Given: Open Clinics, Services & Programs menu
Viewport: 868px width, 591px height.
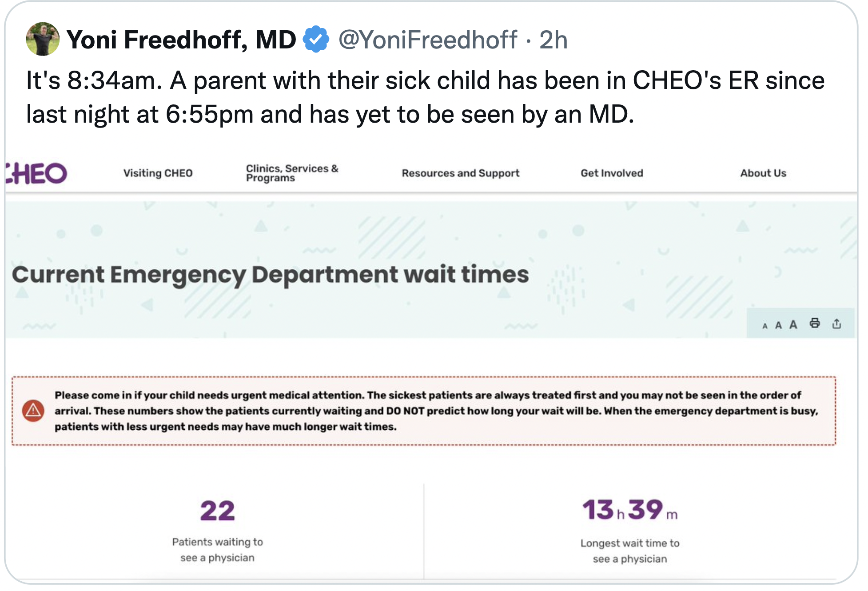Looking at the screenshot, I should point(292,173).
